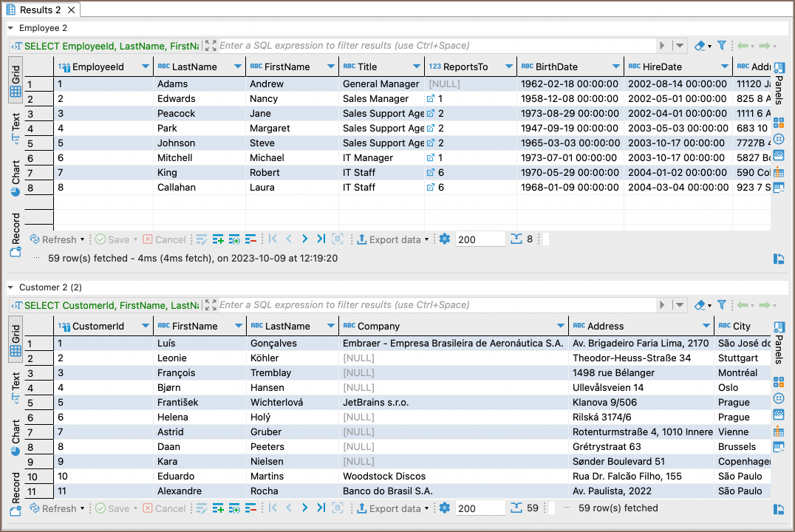Viewport: 795px width, 532px height.
Task: Click Delete row icon in Customer toolbar
Action: click(250, 508)
